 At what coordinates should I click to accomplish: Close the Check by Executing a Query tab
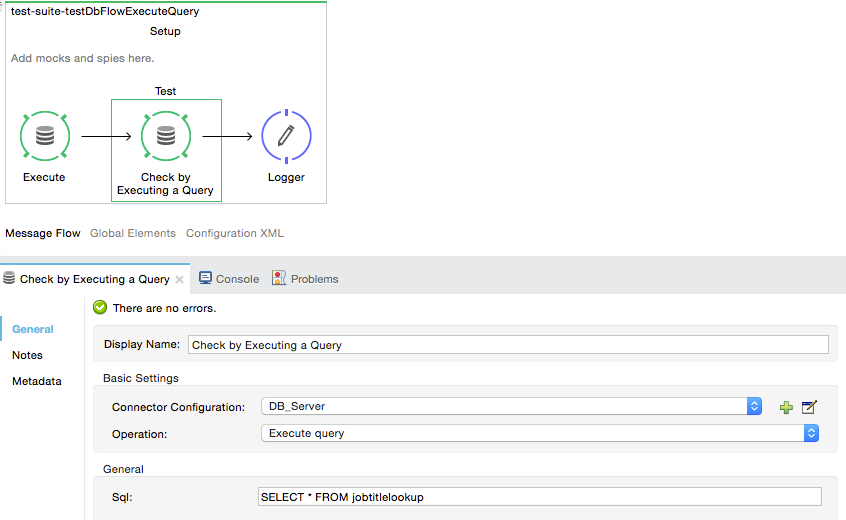pos(180,279)
